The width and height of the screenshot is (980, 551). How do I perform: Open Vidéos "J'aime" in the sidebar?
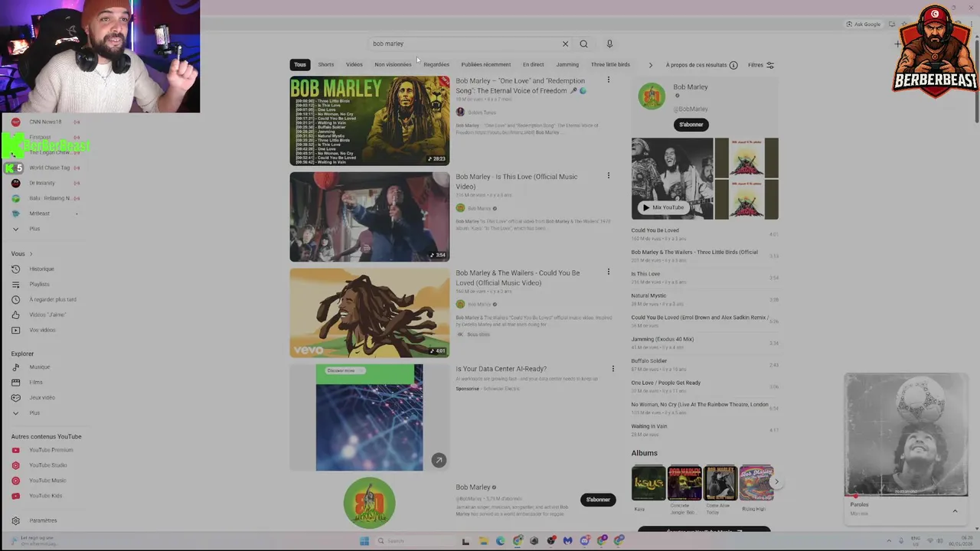47,315
